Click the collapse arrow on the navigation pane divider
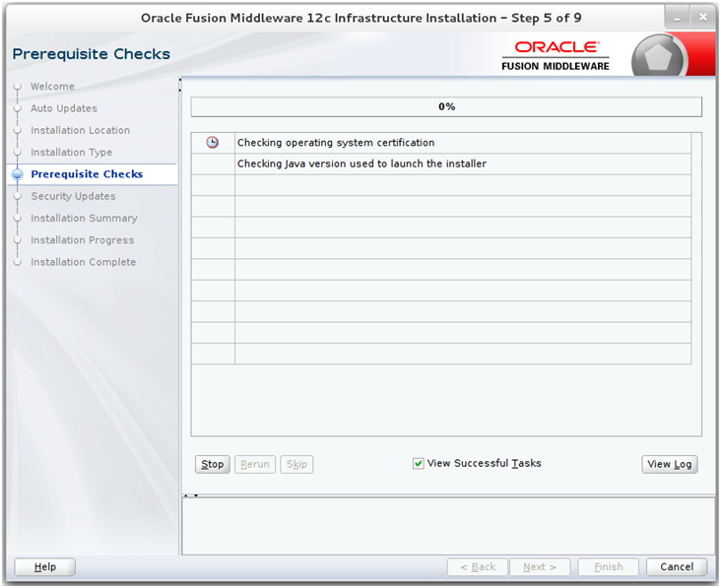 coord(180,85)
